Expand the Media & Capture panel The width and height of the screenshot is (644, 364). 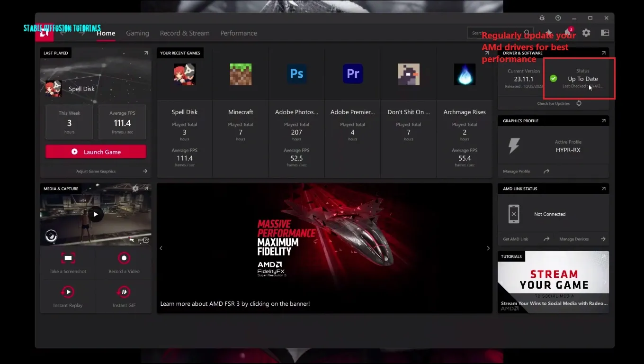click(146, 189)
